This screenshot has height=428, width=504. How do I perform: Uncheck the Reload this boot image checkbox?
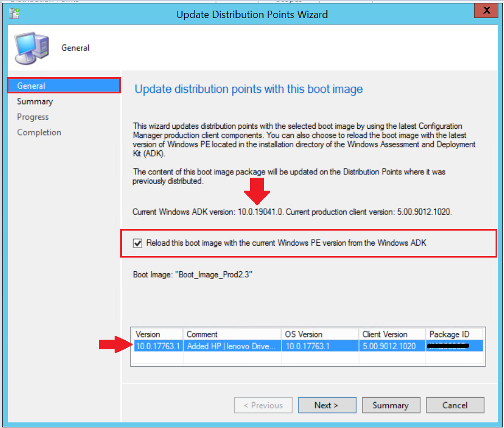[138, 244]
